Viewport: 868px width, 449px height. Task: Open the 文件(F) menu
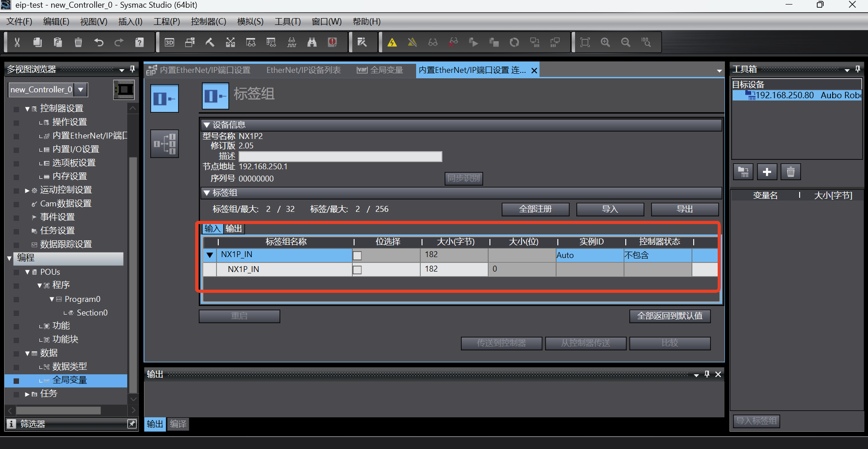pyautogui.click(x=19, y=22)
